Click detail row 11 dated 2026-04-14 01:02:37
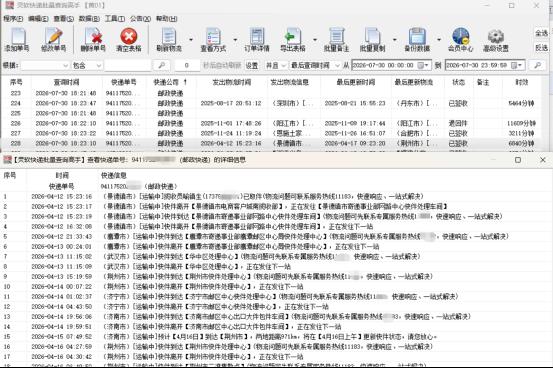The width and height of the screenshot is (553, 368). [x=275, y=297]
